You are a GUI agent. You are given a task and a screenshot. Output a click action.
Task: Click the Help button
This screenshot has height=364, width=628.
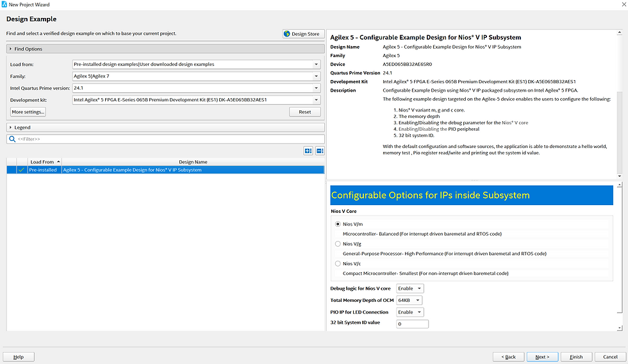coord(19,357)
